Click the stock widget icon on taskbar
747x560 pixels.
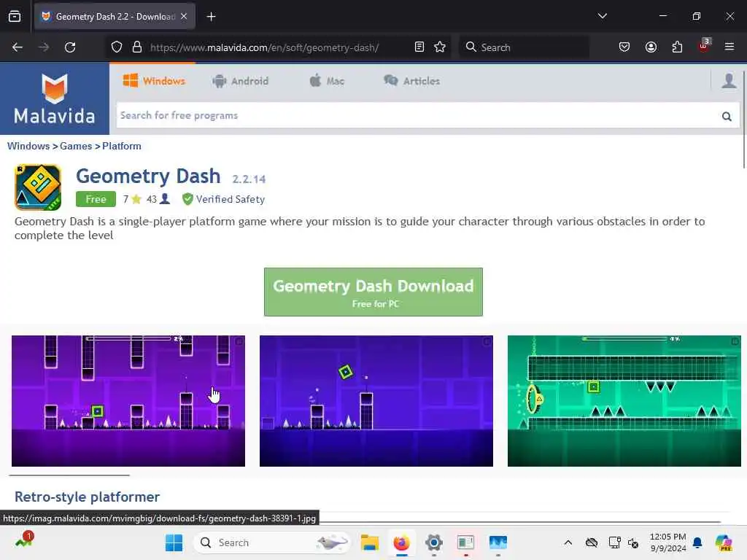(24, 540)
